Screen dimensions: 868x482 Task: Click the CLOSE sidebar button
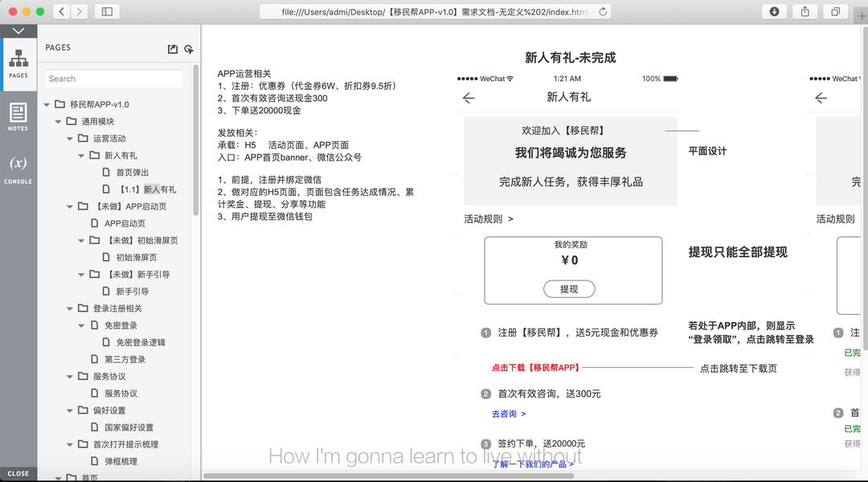pyautogui.click(x=18, y=474)
